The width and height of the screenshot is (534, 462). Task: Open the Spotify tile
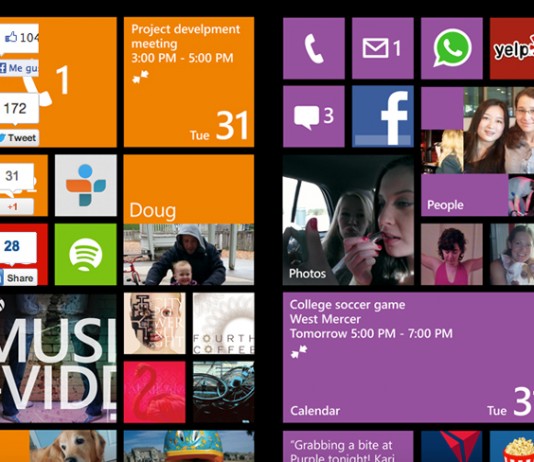pyautogui.click(x=85, y=254)
